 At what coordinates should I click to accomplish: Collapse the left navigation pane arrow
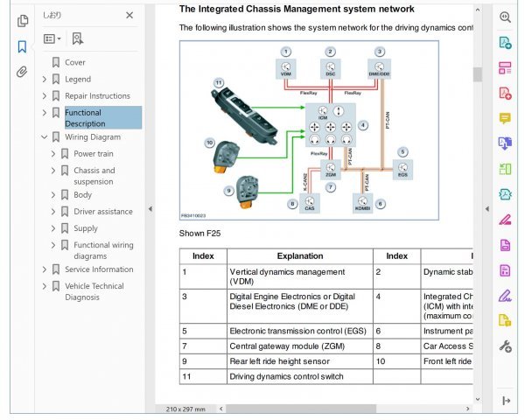(x=150, y=209)
